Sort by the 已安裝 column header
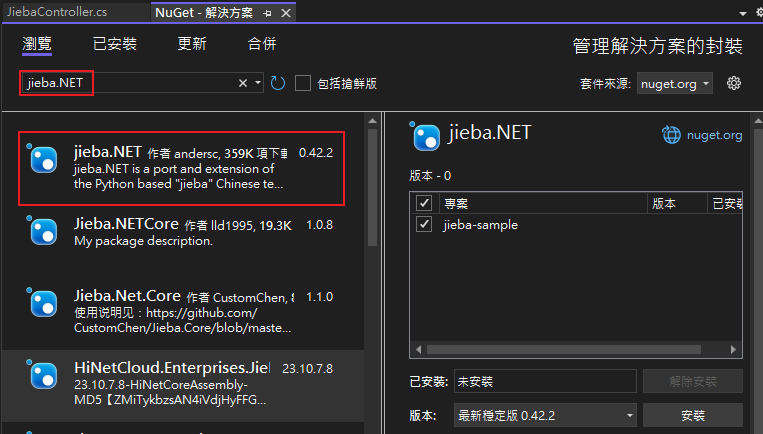Viewport: 763px width, 434px height. (725, 203)
